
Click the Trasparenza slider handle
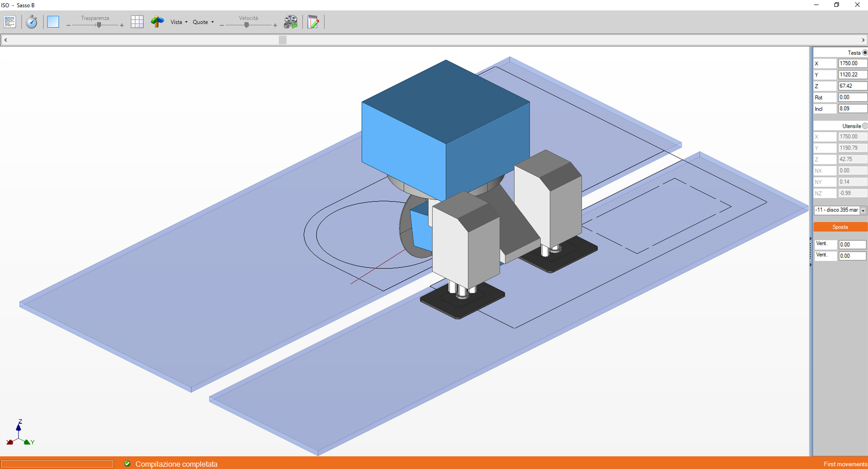coord(99,25)
